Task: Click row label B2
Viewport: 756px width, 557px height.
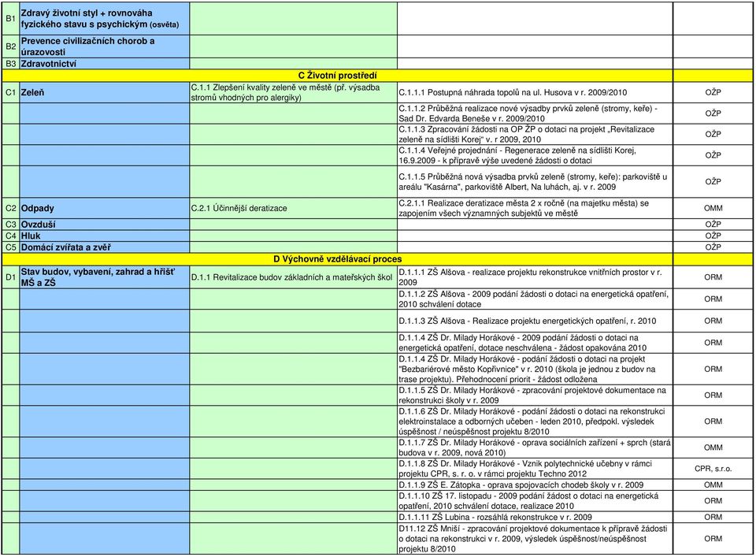Action: (10, 46)
